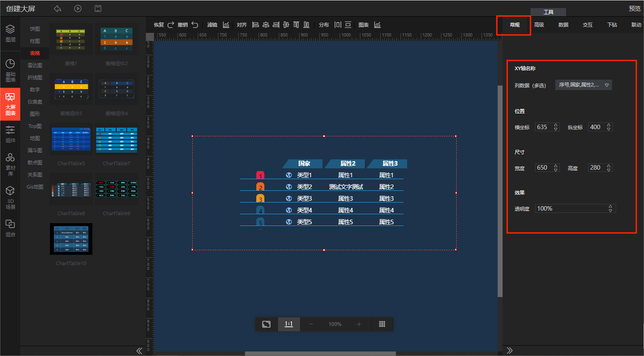The height and width of the screenshot is (356, 644).
Task: Toggle fit-to-screen canvas view
Action: click(267, 324)
